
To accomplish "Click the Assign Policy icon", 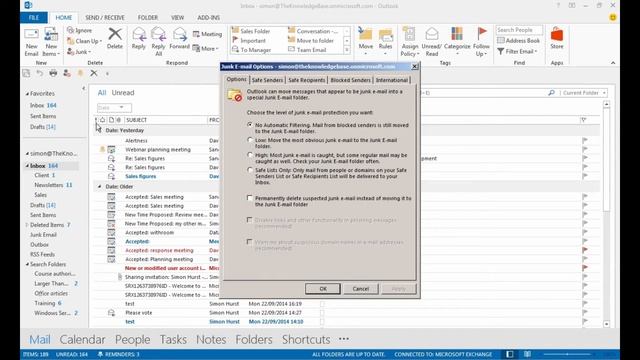I will click(x=409, y=35).
